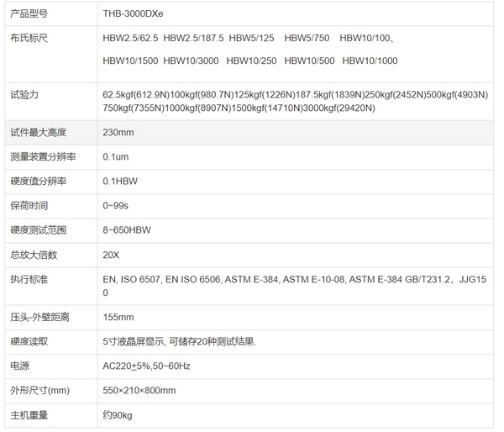Select the 电源 label
Viewport: 504px width, 432px height.
[19, 366]
